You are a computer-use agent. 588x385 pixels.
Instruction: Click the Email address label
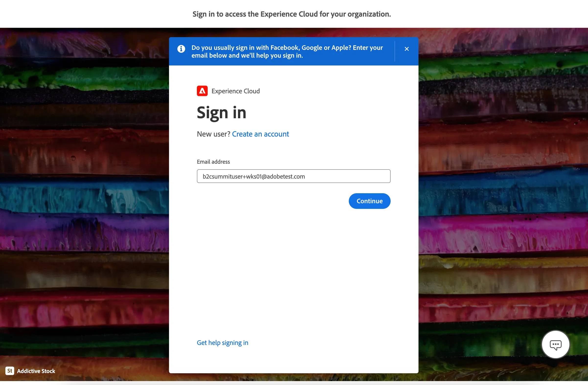pos(213,162)
